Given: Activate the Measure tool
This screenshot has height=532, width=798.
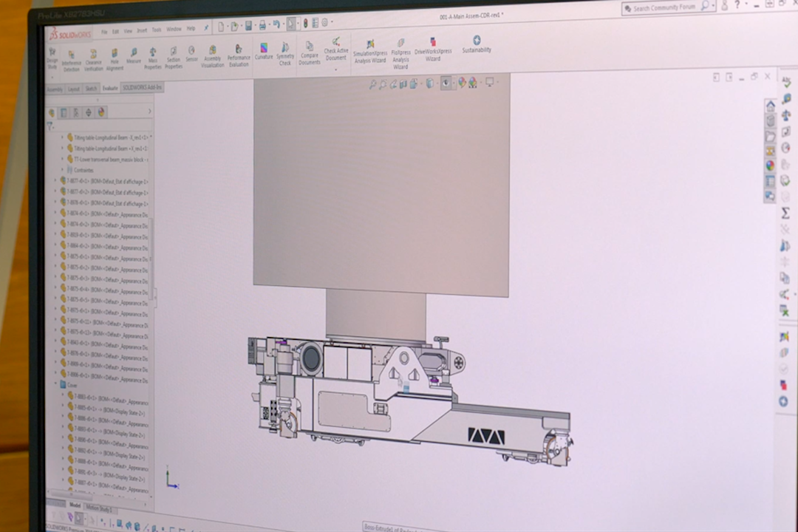Looking at the screenshot, I should point(133,56).
